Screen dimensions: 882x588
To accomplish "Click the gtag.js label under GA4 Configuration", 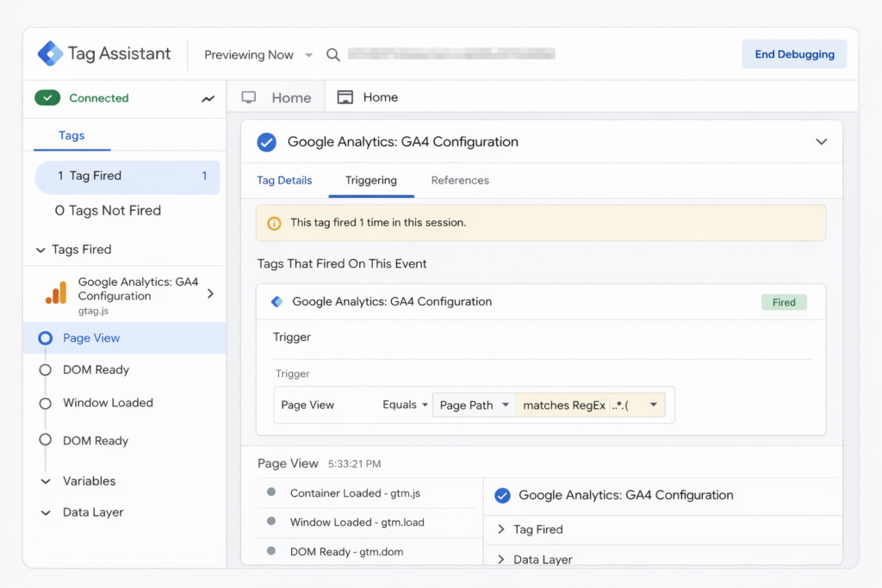I will [x=93, y=311].
